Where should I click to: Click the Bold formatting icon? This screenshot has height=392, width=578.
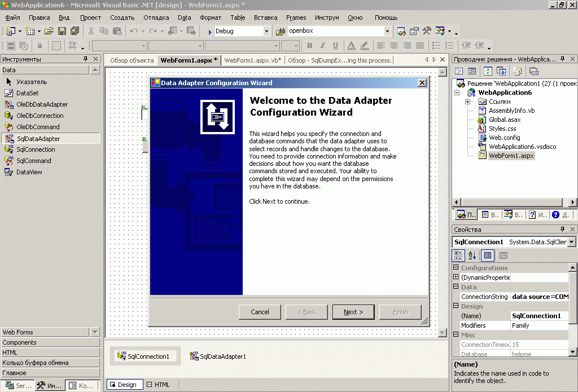(310, 45)
